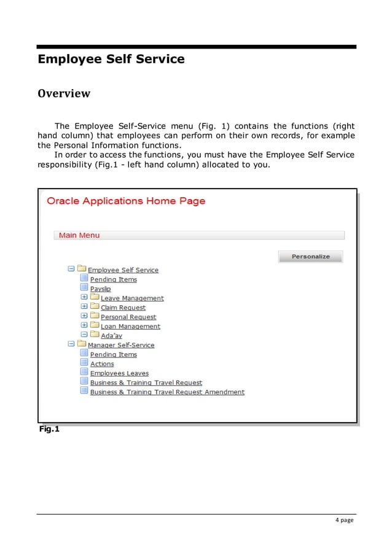The image size is (392, 554).
Task: Open the Loan Management link
Action: pos(130,327)
